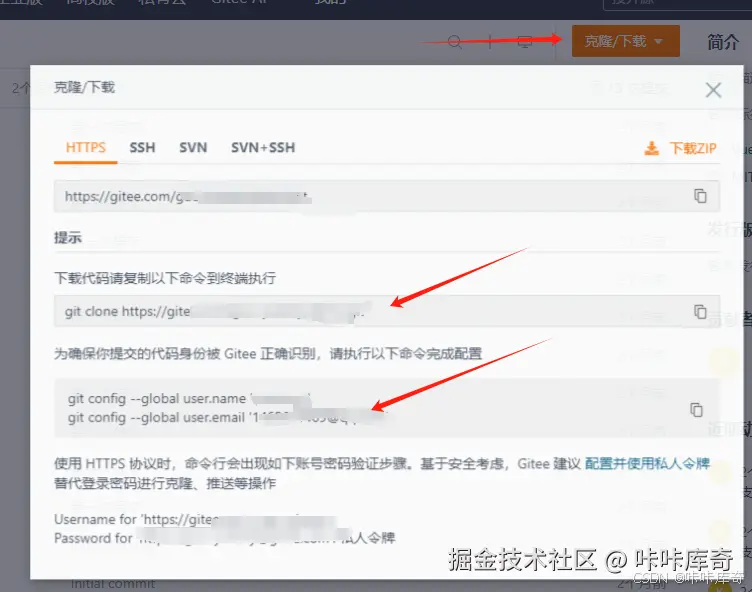This screenshot has height=592, width=752.
Task: Copy the git clone command
Action: tap(700, 311)
